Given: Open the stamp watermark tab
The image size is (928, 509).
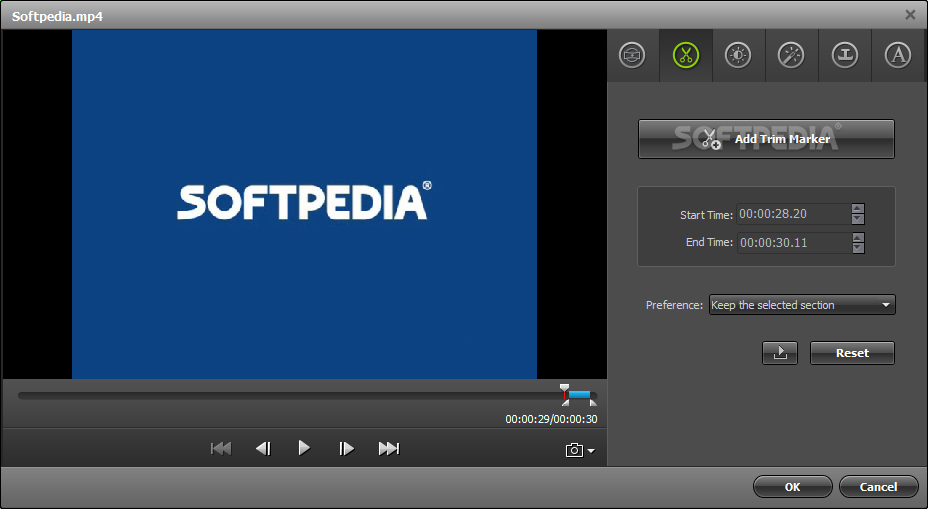Looking at the screenshot, I should coord(845,56).
